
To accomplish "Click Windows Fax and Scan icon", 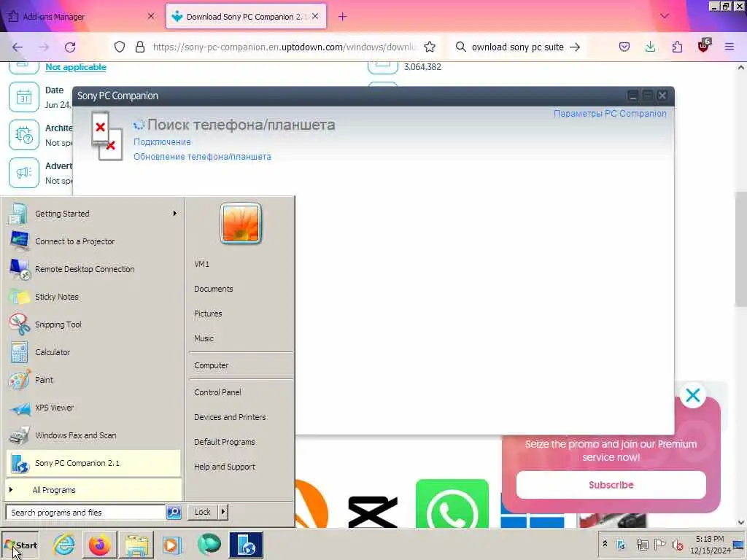I will pos(20,435).
